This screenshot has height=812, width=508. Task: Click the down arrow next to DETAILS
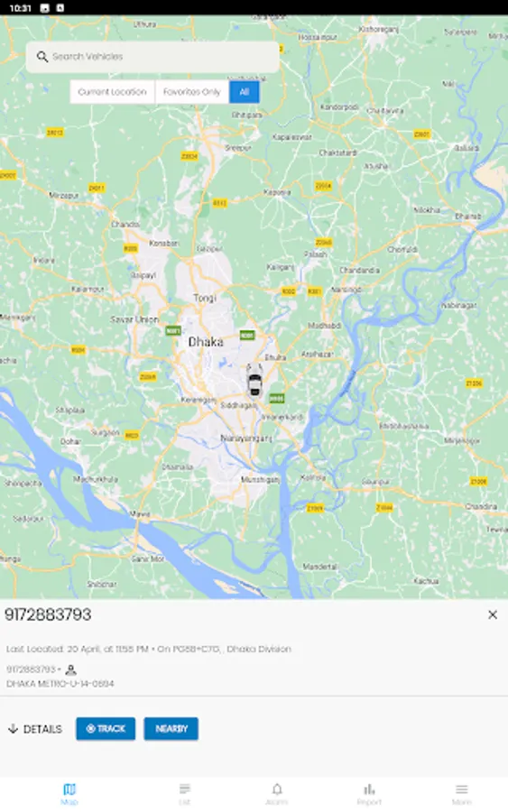tap(13, 729)
